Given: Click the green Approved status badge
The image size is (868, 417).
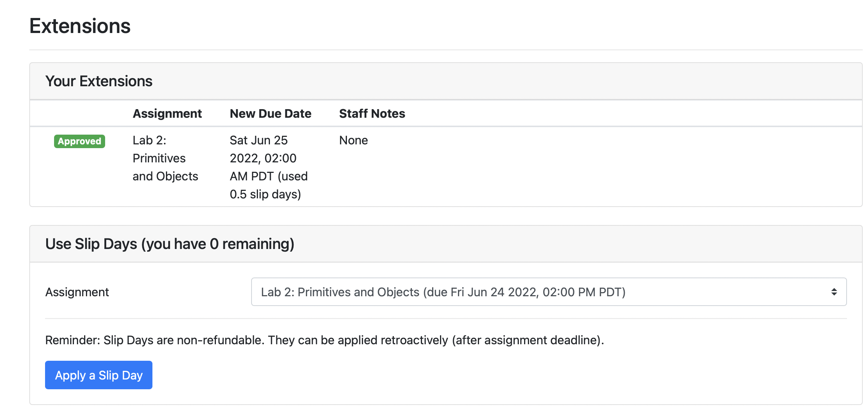Looking at the screenshot, I should tap(80, 141).
